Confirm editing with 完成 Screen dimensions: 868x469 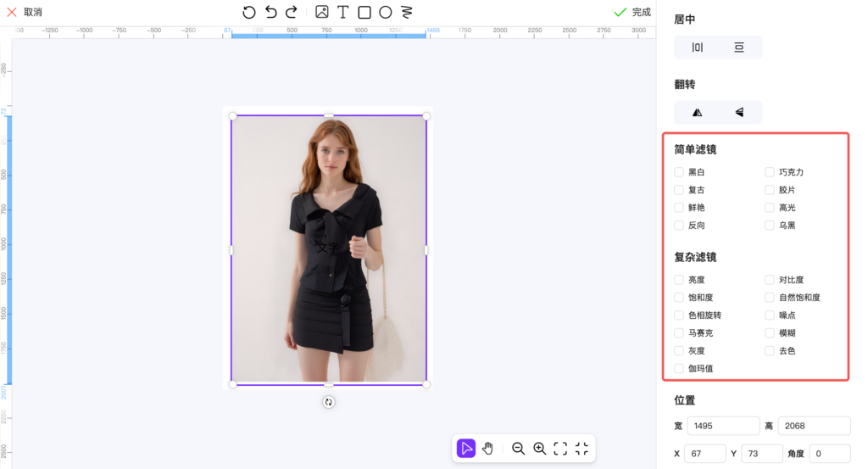point(632,12)
